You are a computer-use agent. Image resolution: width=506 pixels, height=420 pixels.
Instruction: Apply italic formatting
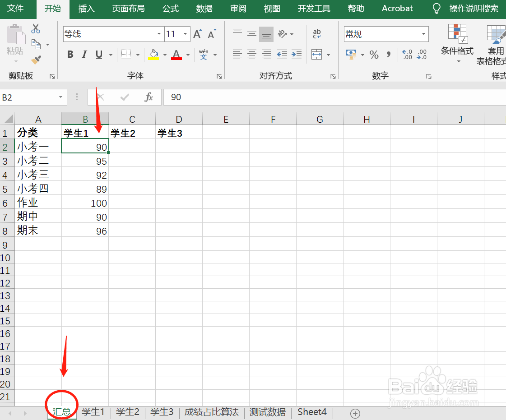click(x=84, y=54)
